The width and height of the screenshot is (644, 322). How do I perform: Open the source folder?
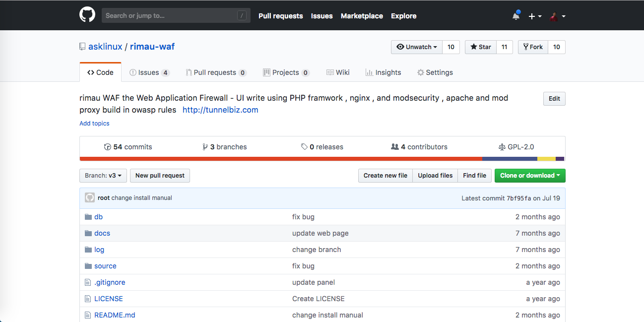105,266
